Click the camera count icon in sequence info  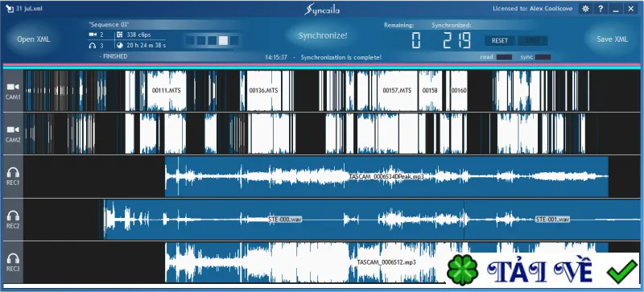click(x=93, y=35)
